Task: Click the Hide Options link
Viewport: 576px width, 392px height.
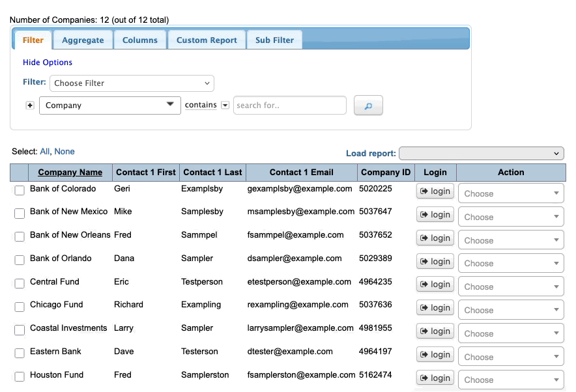Action: click(48, 63)
